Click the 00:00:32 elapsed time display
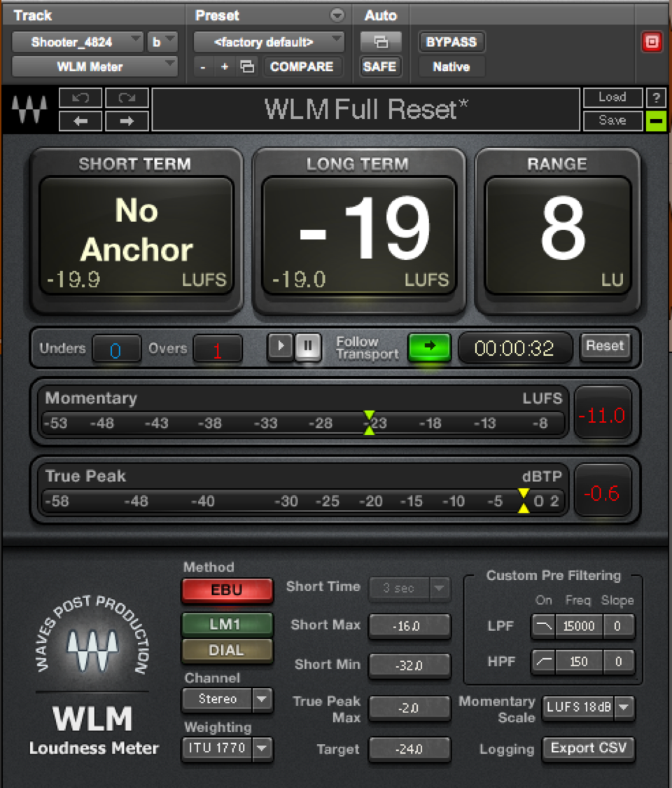This screenshot has height=788, width=672. [x=514, y=347]
